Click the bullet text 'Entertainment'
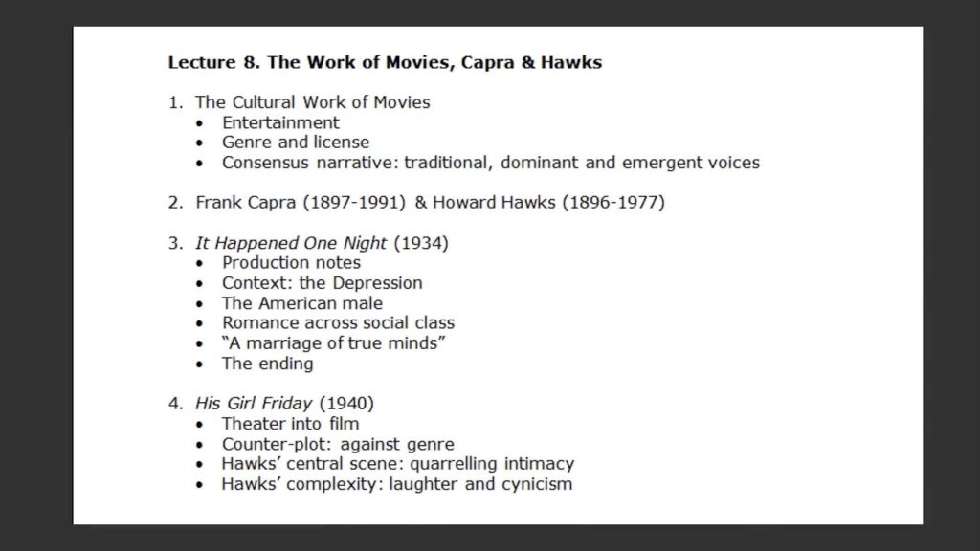 [280, 122]
